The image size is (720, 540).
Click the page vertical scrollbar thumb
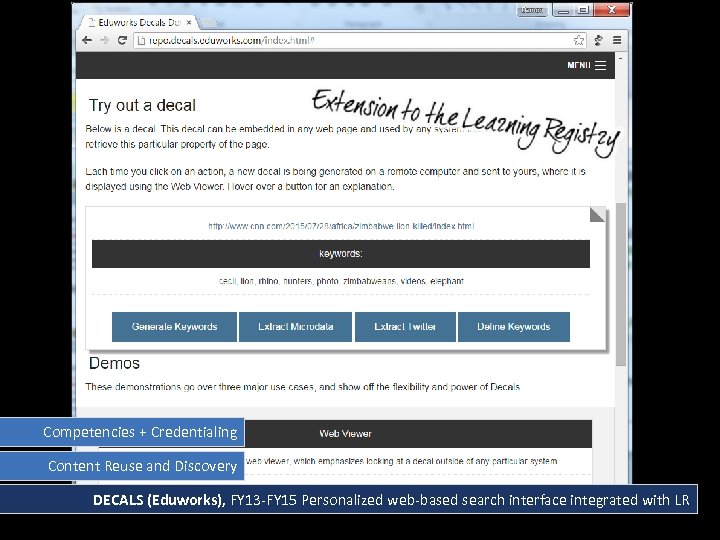[621, 284]
